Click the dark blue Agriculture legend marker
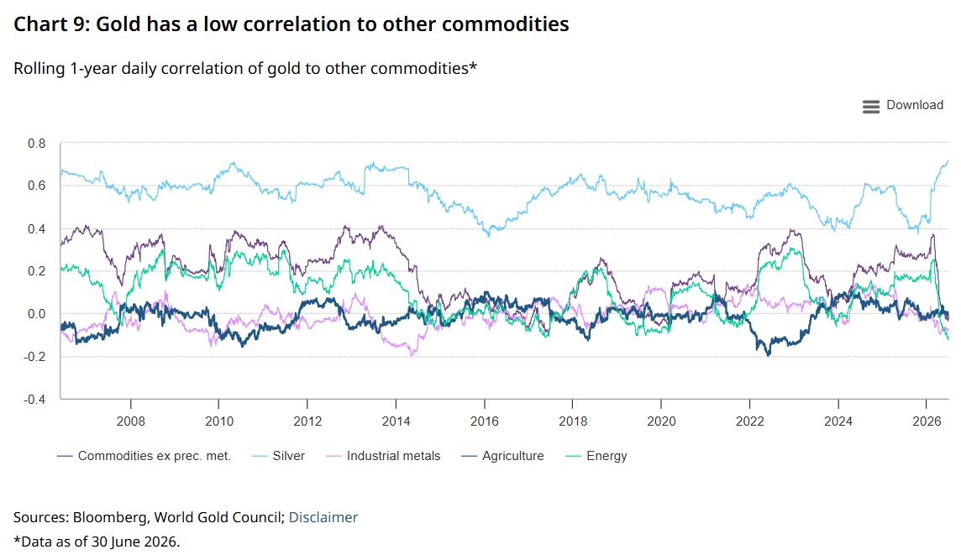 [469, 457]
